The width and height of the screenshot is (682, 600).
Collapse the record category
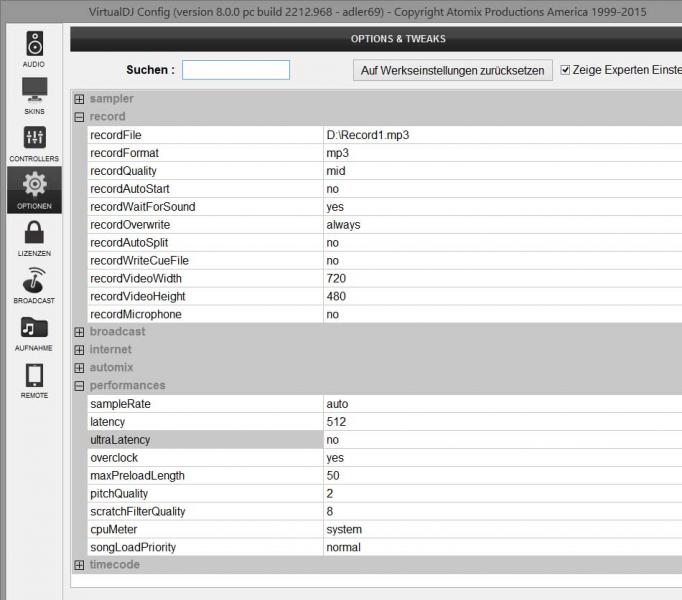tap(79, 117)
